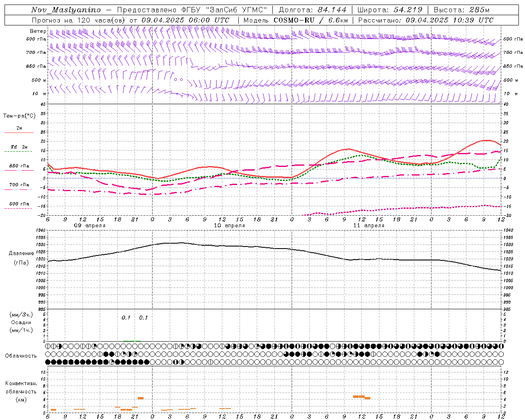525x420 pixels.
Task: Click the Долгота: 84.144 value
Action: click(x=312, y=10)
